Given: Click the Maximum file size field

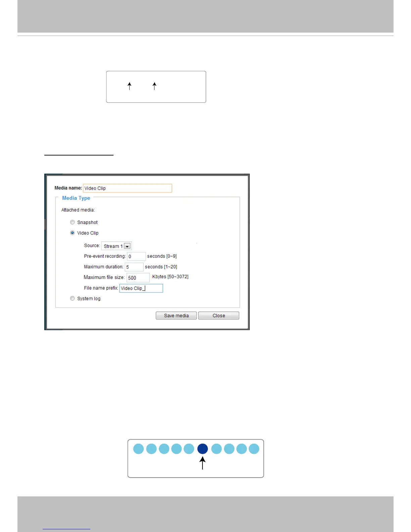Looking at the screenshot, I should coord(138,278).
